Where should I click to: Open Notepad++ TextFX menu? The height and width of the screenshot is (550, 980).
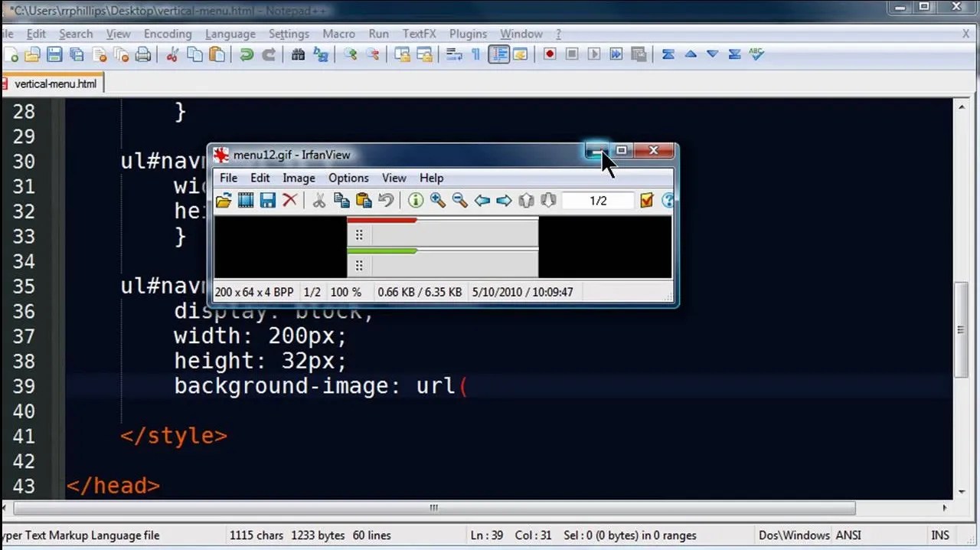(x=419, y=34)
